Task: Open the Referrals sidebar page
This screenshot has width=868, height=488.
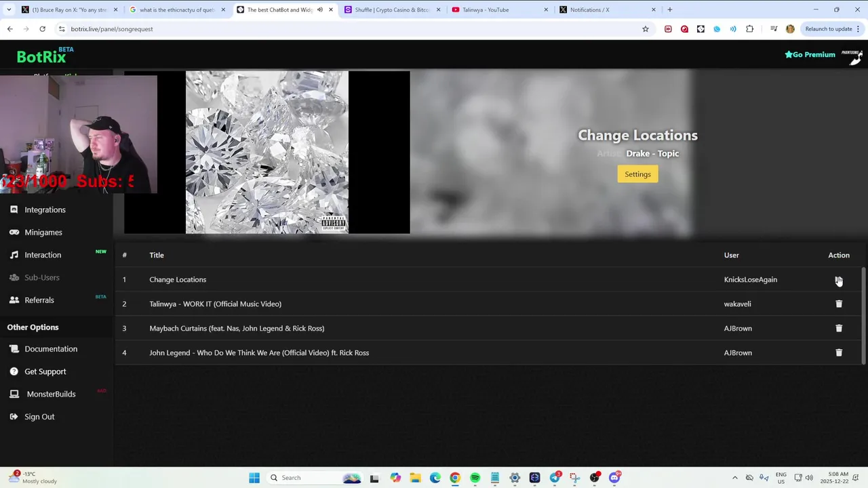Action: point(39,300)
